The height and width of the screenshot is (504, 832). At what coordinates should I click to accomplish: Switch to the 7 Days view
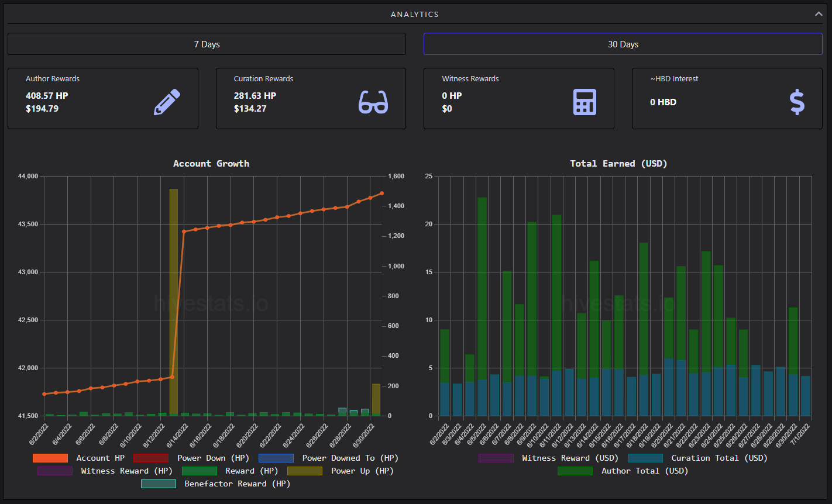coord(207,44)
